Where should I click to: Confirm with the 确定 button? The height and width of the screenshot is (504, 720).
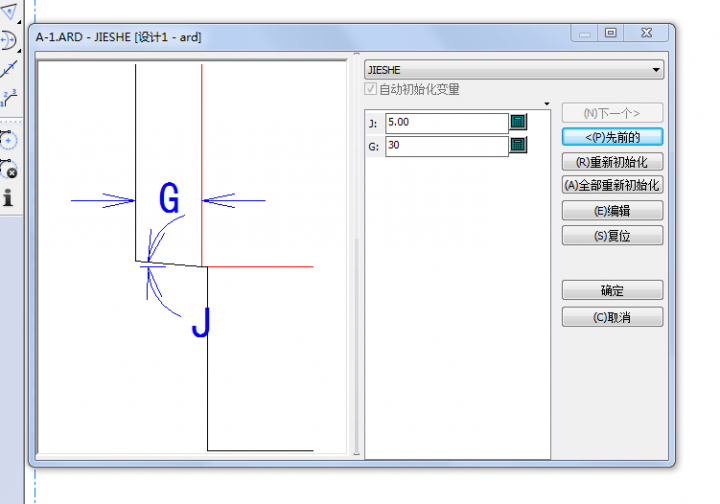point(612,291)
